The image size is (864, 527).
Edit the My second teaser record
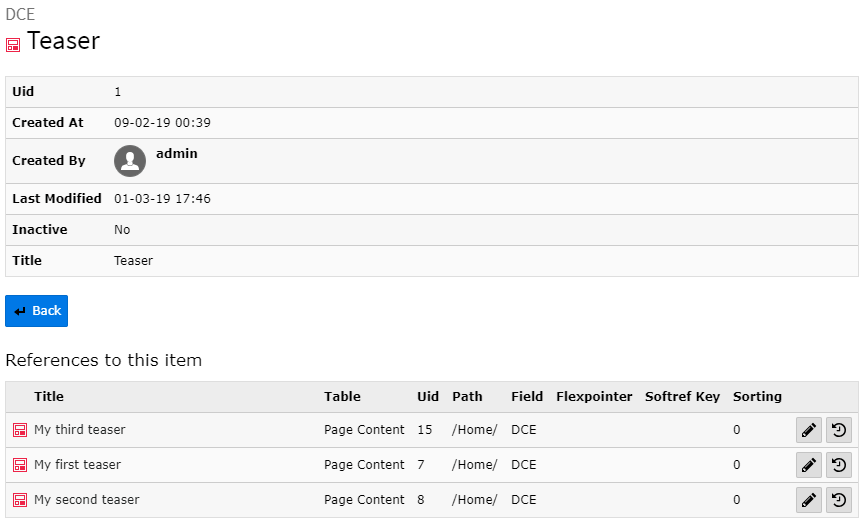tap(809, 500)
